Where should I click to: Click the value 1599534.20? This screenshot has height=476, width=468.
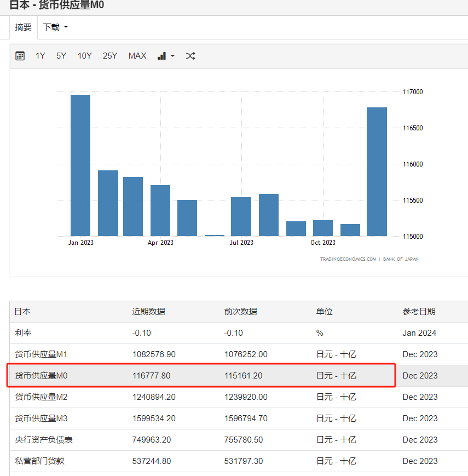[x=154, y=418]
